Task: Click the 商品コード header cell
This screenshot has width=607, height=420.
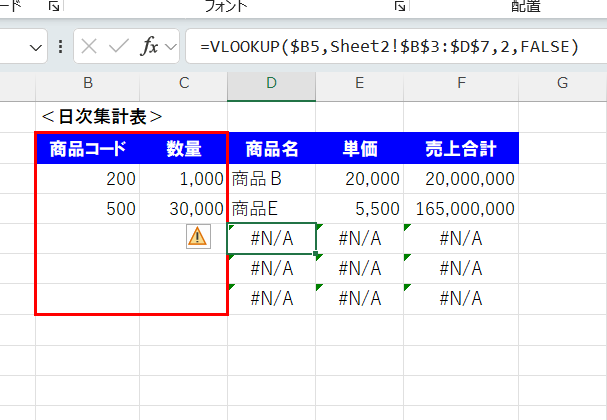Action: tap(88, 149)
